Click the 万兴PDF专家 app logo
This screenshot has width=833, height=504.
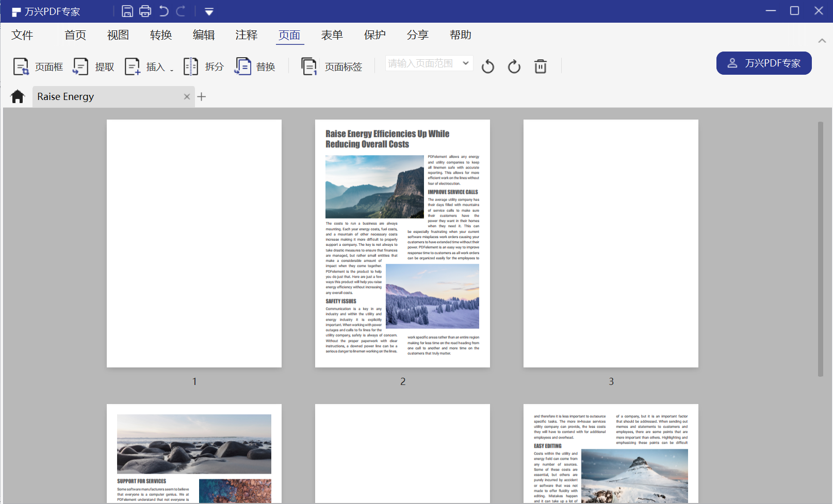pyautogui.click(x=17, y=12)
